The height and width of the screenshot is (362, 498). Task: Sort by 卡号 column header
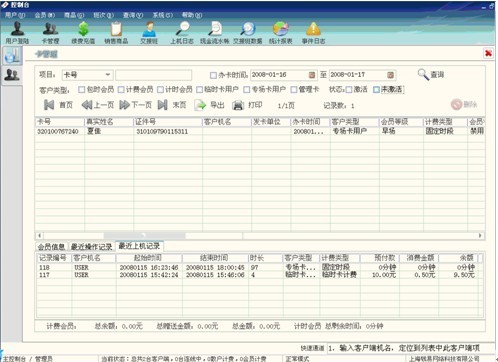[60, 122]
